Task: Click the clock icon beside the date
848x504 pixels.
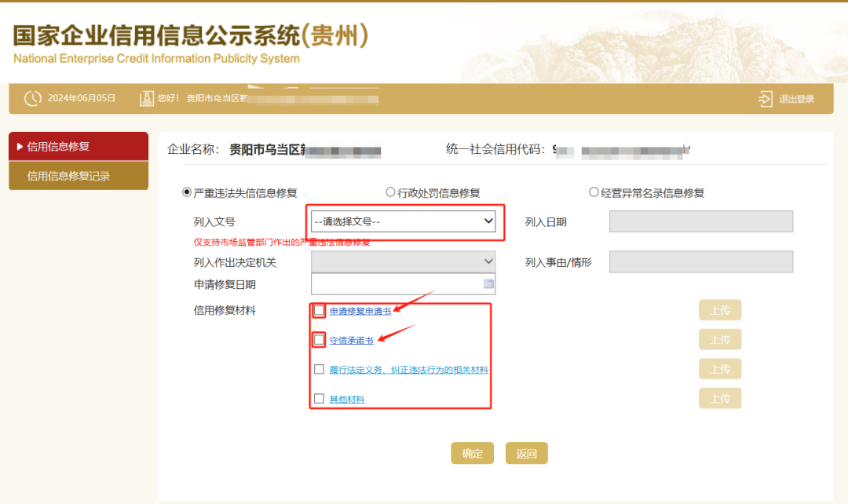Action: pyautogui.click(x=32, y=98)
